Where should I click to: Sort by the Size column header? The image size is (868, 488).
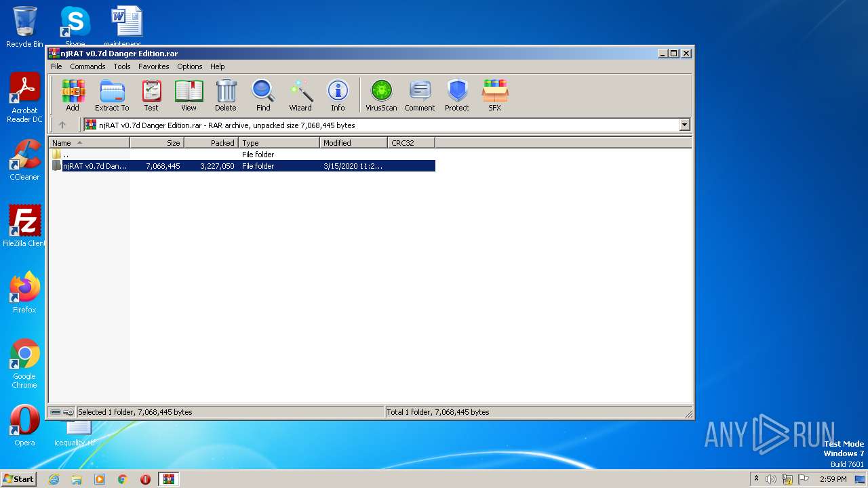157,143
